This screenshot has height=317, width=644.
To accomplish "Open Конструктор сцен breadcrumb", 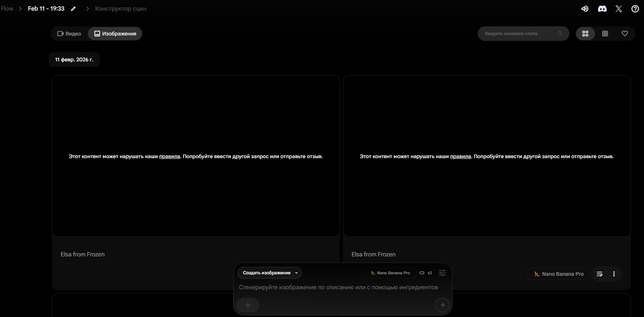I will [121, 9].
